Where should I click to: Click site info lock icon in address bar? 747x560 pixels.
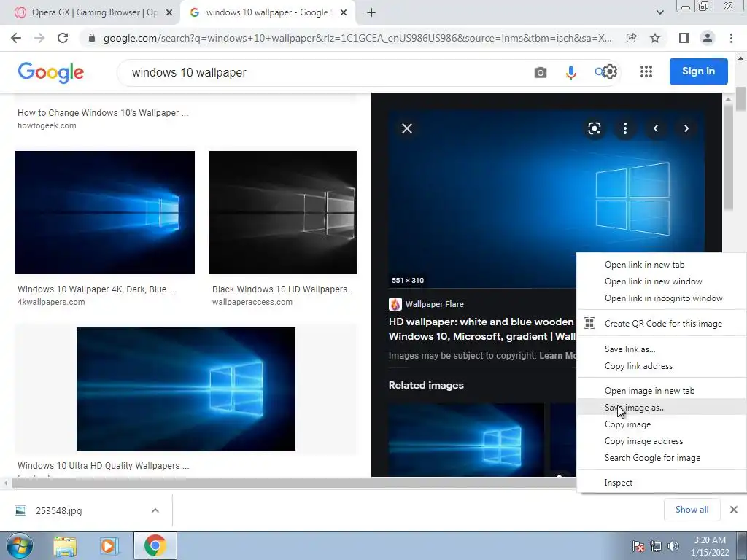[x=93, y=38]
